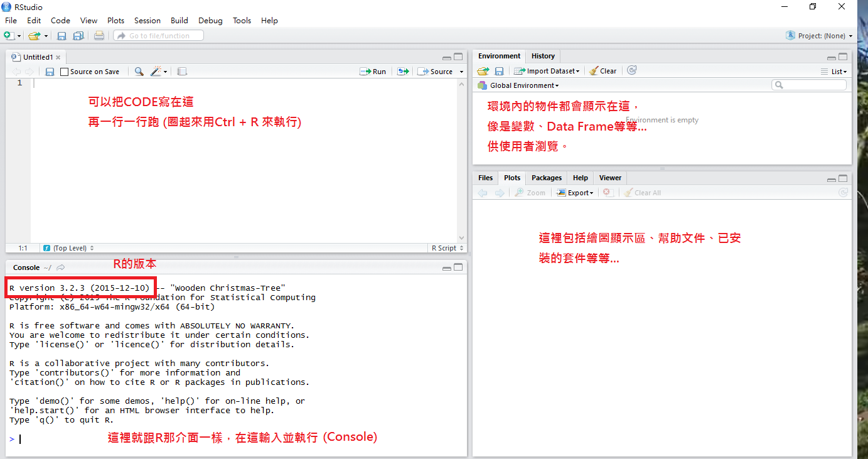Switch to the Packages tab
Screen dimensions: 868x459
coord(546,178)
